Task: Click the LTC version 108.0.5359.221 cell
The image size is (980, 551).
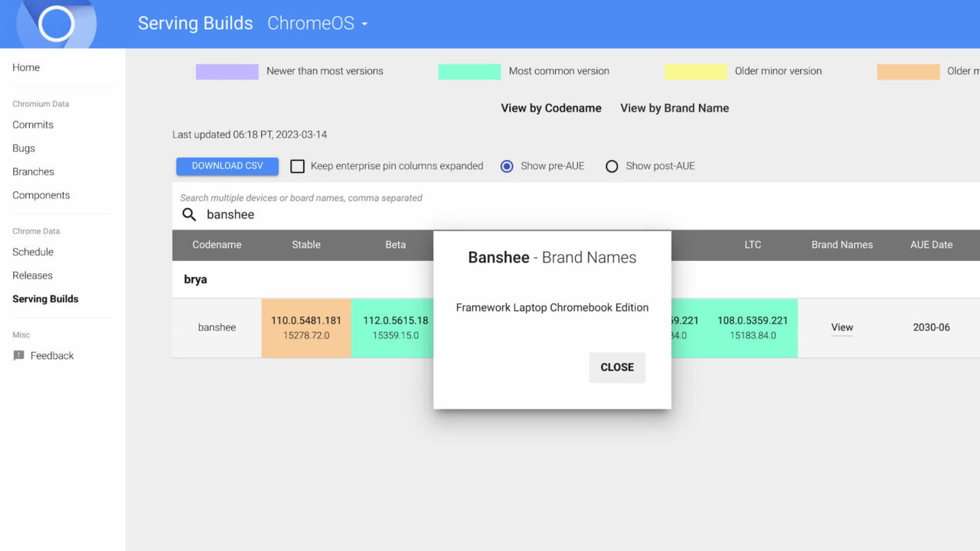Action: tap(753, 328)
